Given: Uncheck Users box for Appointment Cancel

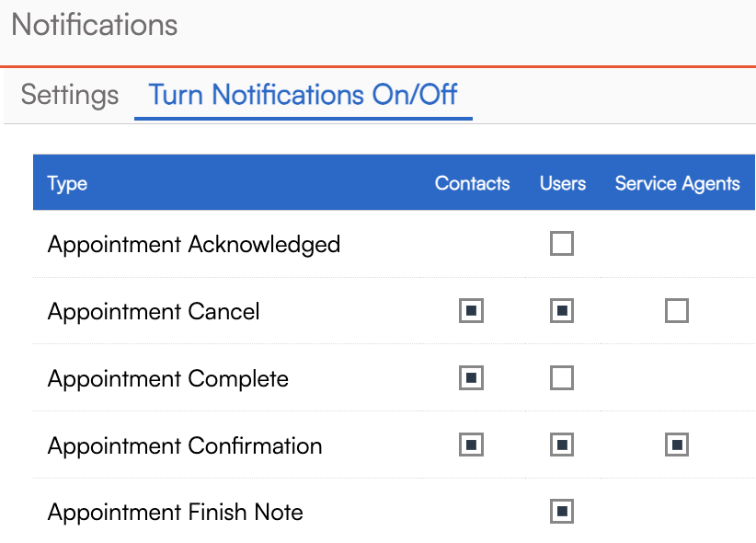Looking at the screenshot, I should [562, 311].
